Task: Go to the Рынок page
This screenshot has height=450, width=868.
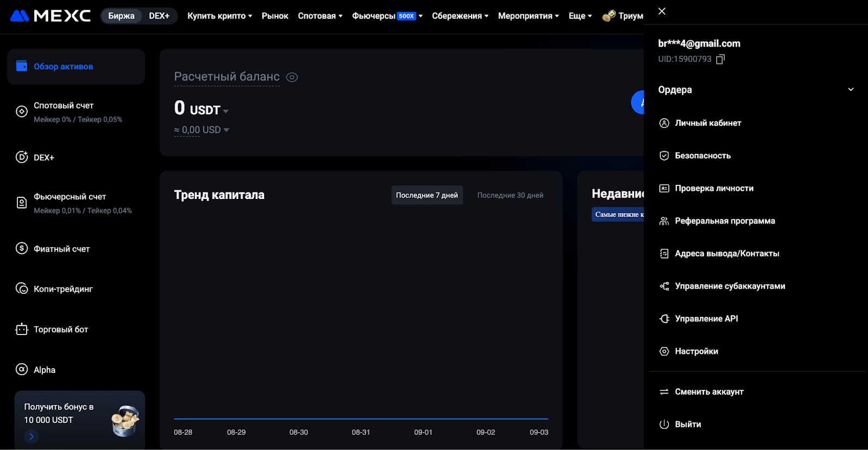Action: click(x=275, y=16)
